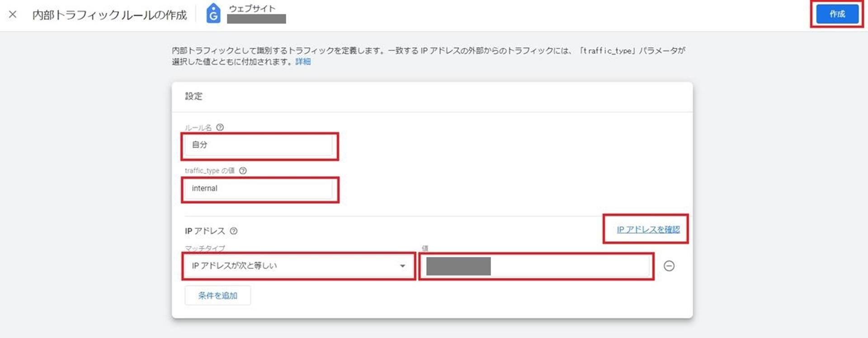
Task: Click the 設定 section heading
Action: pyautogui.click(x=193, y=96)
